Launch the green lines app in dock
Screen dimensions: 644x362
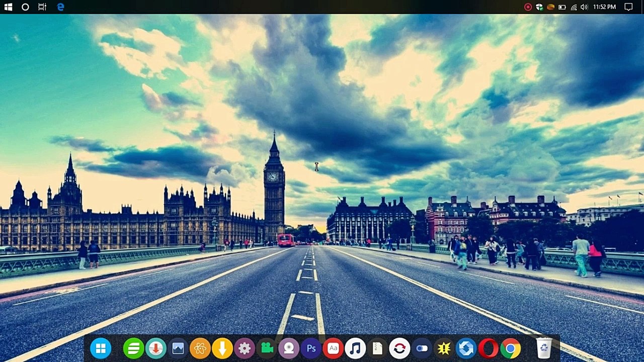tap(133, 348)
